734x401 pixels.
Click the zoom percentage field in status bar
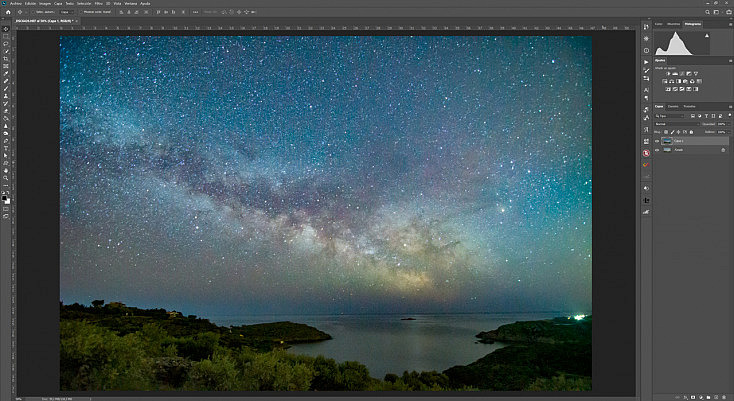pyautogui.click(x=19, y=399)
